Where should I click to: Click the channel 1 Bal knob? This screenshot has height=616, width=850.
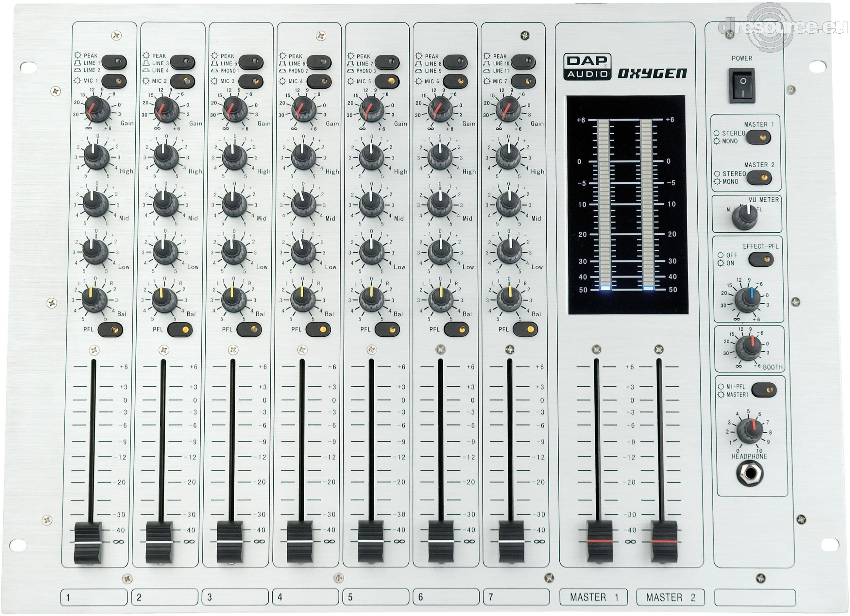(x=95, y=299)
